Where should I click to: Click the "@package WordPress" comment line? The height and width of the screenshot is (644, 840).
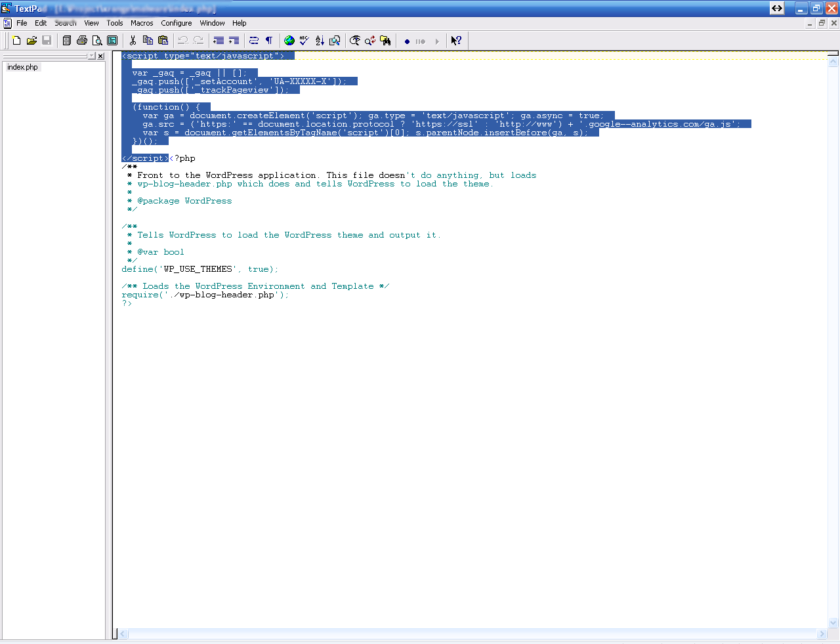point(180,201)
